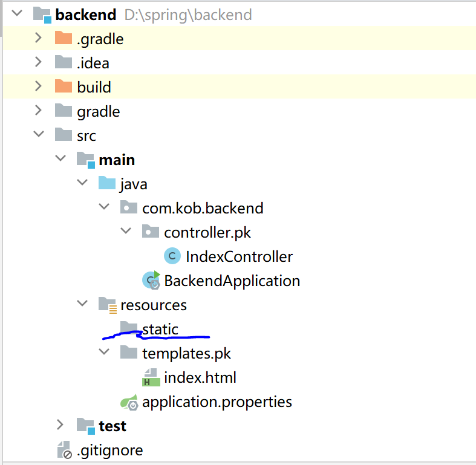Collapse the backend project root
Image resolution: width=476 pixels, height=465 pixels.
click(x=16, y=15)
